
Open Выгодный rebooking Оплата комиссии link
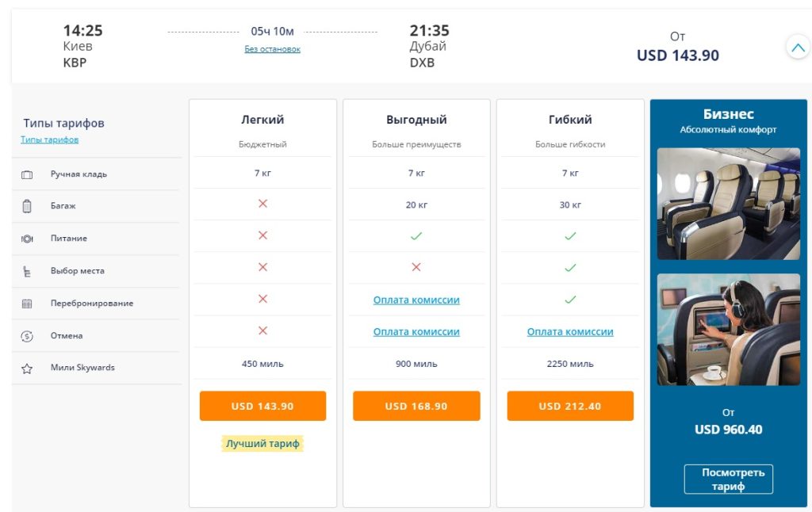416,300
